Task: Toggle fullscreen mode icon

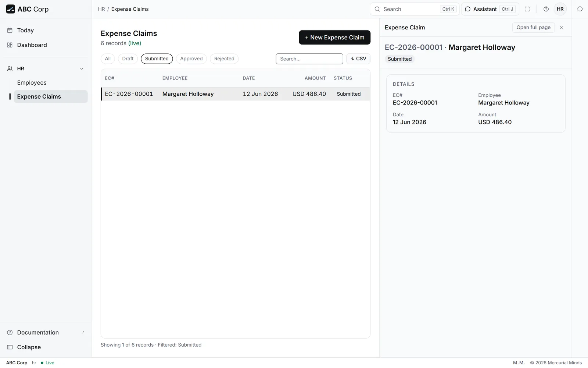Action: [x=527, y=9]
